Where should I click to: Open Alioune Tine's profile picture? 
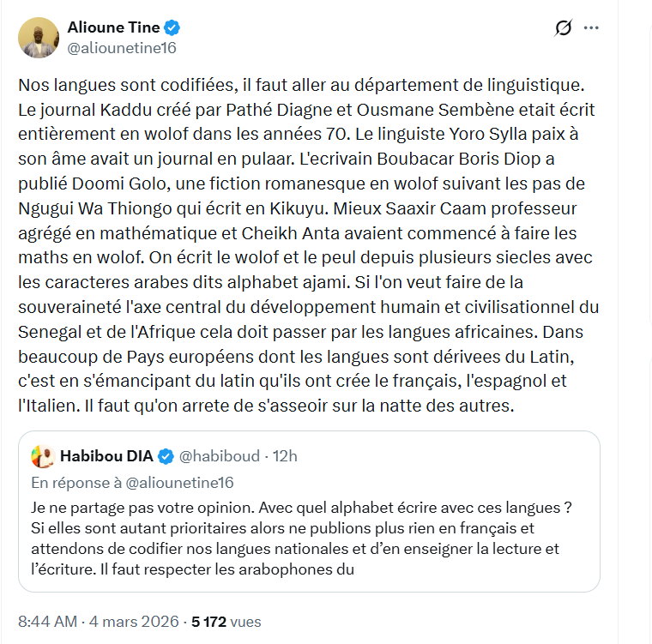tap(39, 37)
